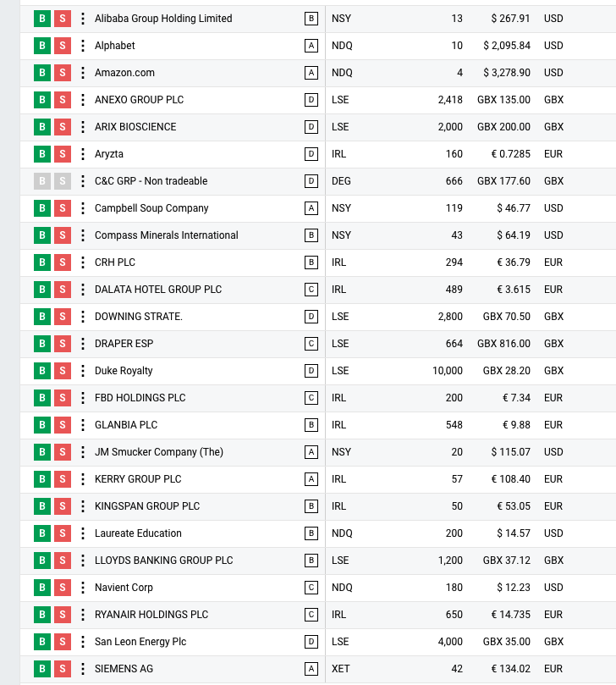Click the CRH PLC price € 36.79

coord(514,262)
